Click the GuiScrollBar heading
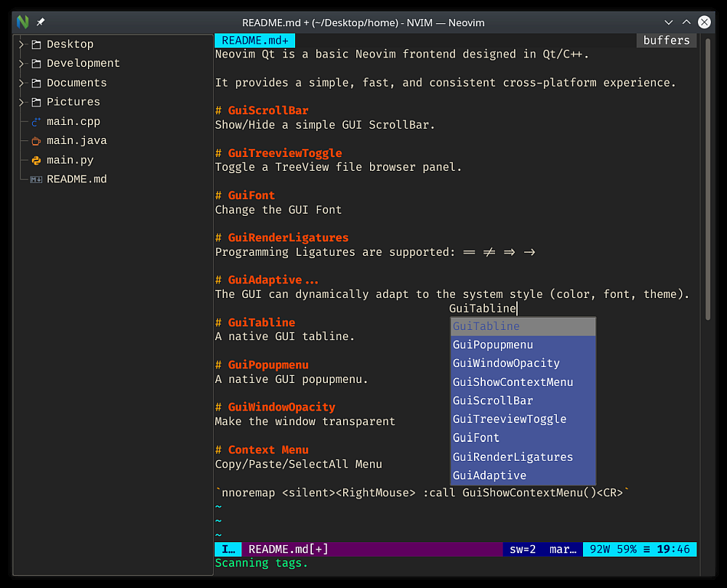This screenshot has width=727, height=588. [x=262, y=110]
